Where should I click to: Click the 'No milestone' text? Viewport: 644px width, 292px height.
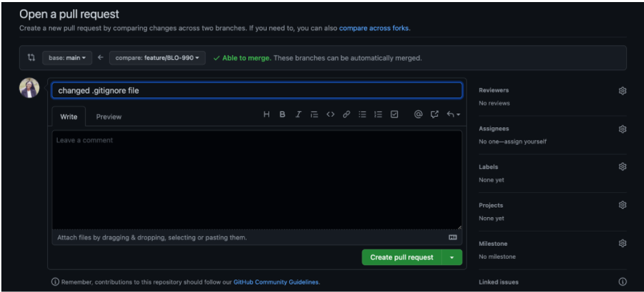(x=497, y=257)
